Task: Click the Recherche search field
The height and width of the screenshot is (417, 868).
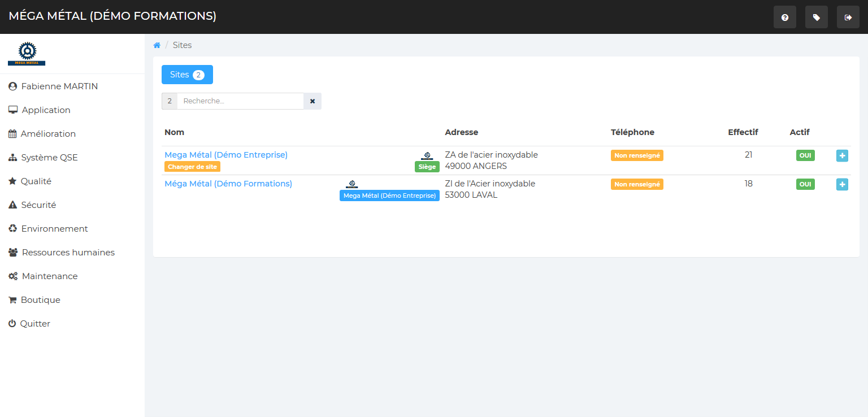Action: point(240,101)
